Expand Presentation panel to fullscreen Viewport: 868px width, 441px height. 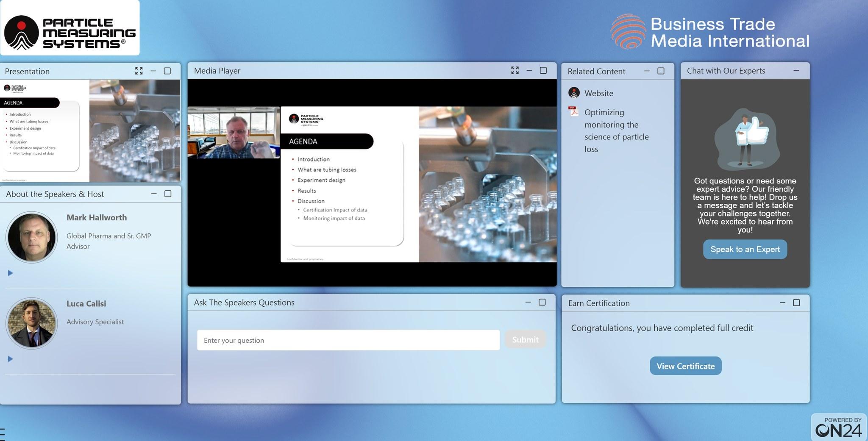(x=139, y=71)
